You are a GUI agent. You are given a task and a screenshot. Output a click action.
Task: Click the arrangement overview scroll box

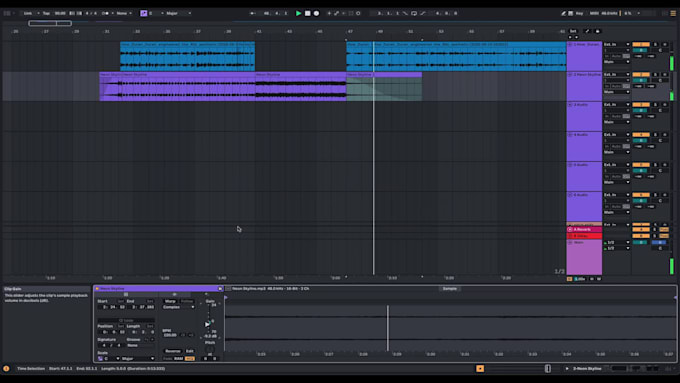(50, 23)
